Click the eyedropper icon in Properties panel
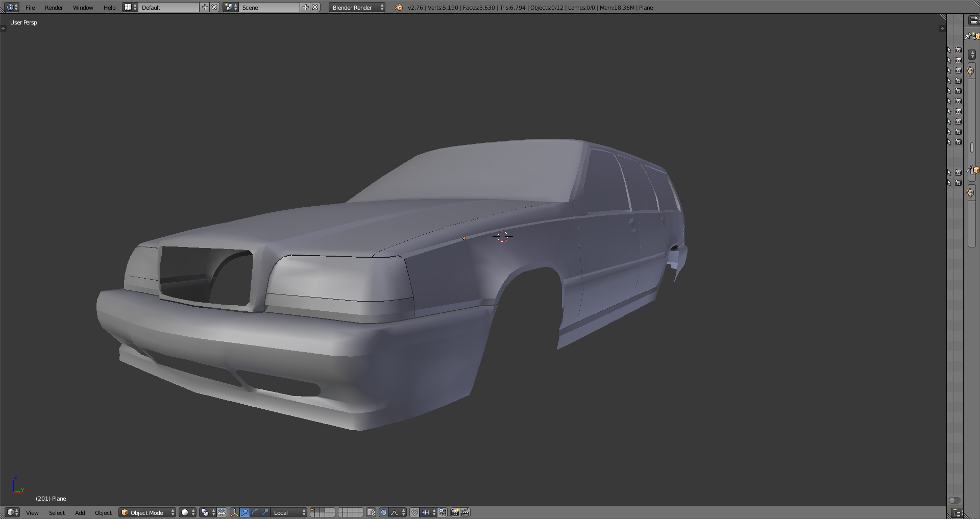The width and height of the screenshot is (980, 519). tap(970, 171)
